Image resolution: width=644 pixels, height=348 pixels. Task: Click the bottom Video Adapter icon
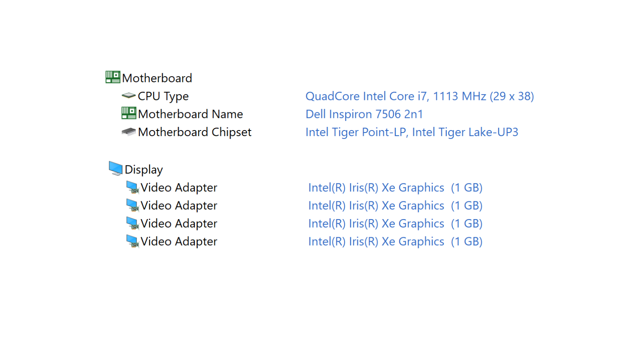click(132, 241)
